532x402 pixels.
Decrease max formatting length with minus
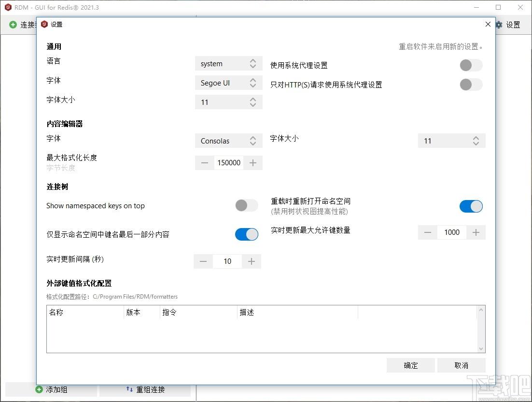[205, 163]
